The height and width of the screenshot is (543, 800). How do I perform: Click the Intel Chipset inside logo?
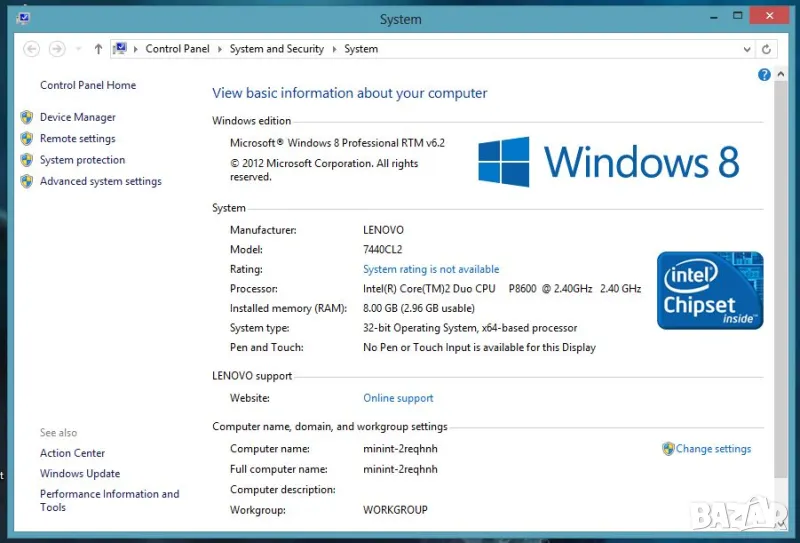pyautogui.click(x=710, y=290)
